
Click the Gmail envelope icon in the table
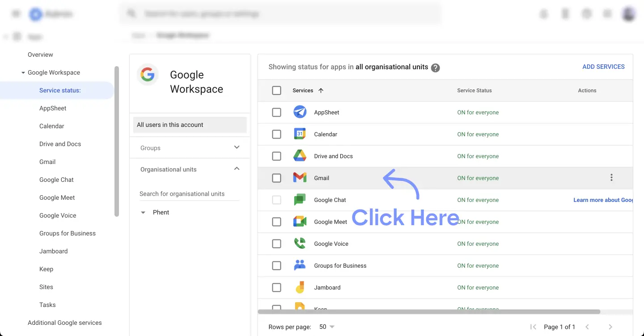point(300,178)
